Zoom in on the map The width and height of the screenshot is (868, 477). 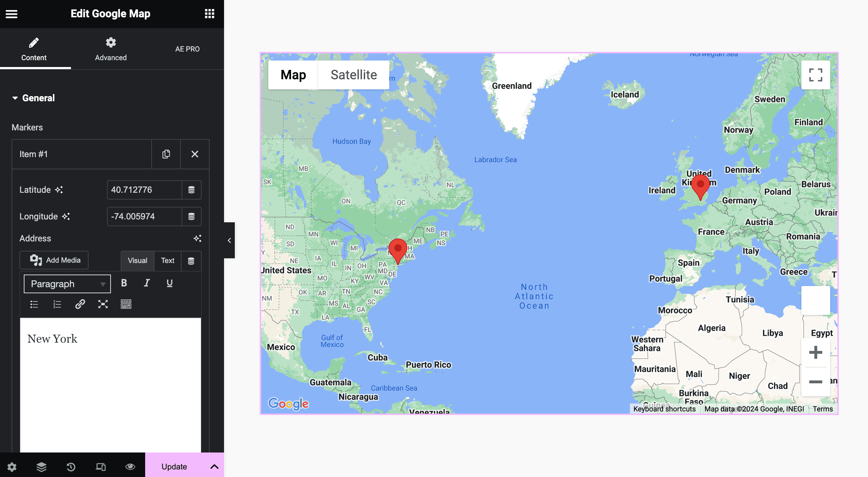(815, 352)
